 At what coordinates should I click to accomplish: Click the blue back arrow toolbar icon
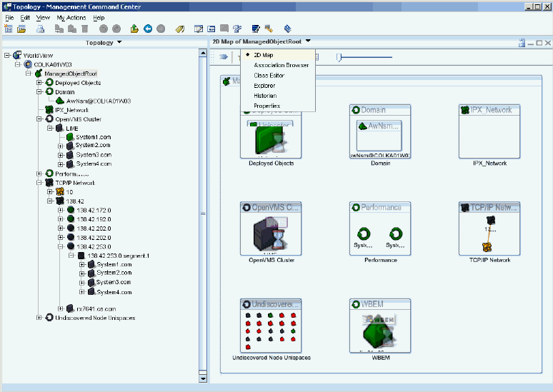pos(148,29)
